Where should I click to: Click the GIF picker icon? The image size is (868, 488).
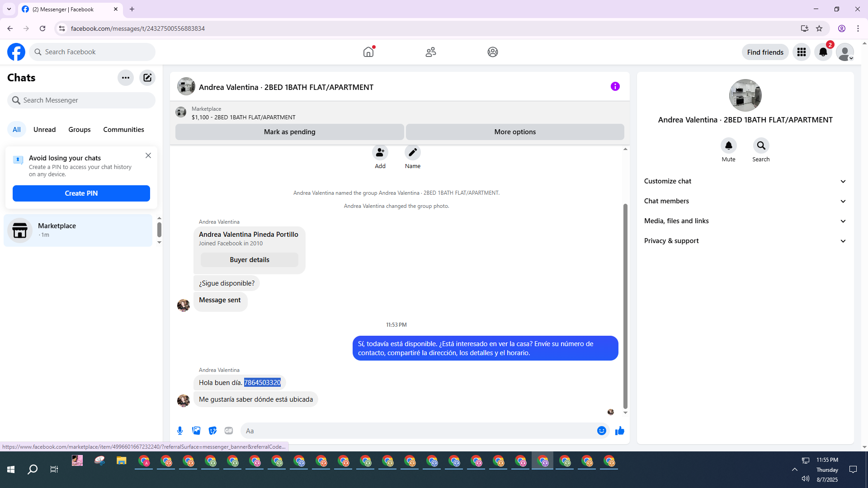(229, 431)
